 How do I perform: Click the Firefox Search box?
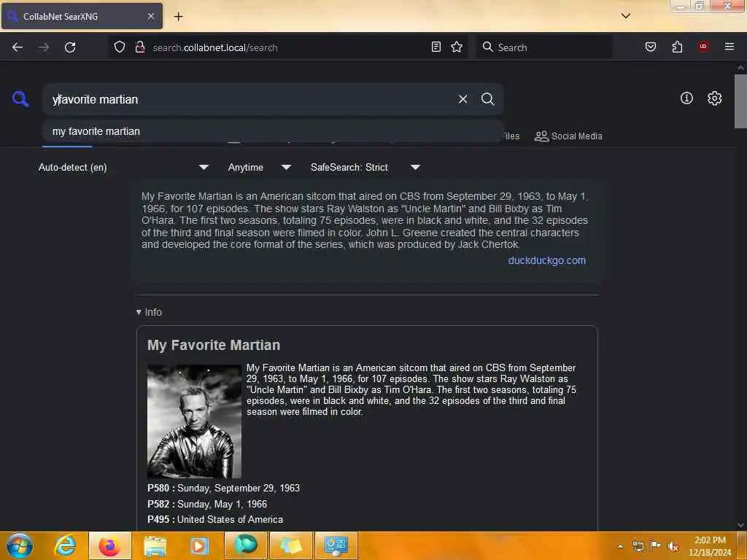[544, 47]
